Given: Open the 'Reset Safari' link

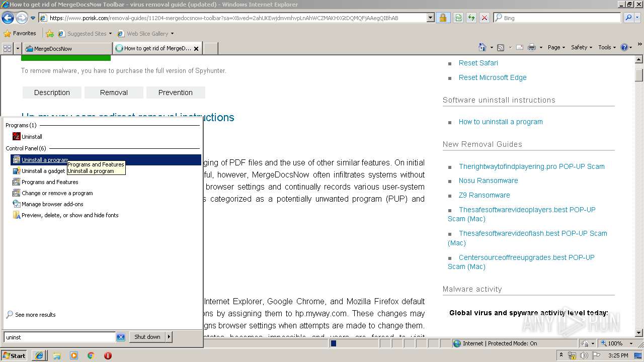Looking at the screenshot, I should [x=478, y=63].
